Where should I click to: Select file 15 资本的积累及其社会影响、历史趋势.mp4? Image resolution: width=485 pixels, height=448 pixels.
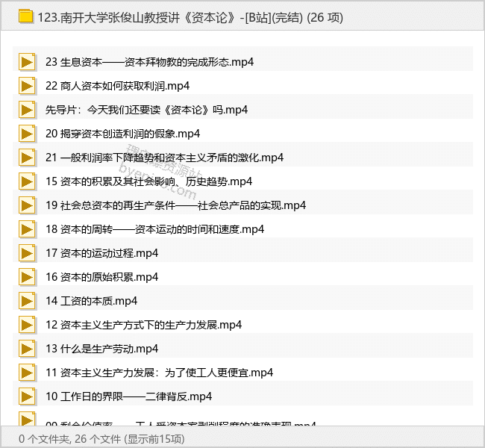click(x=148, y=181)
